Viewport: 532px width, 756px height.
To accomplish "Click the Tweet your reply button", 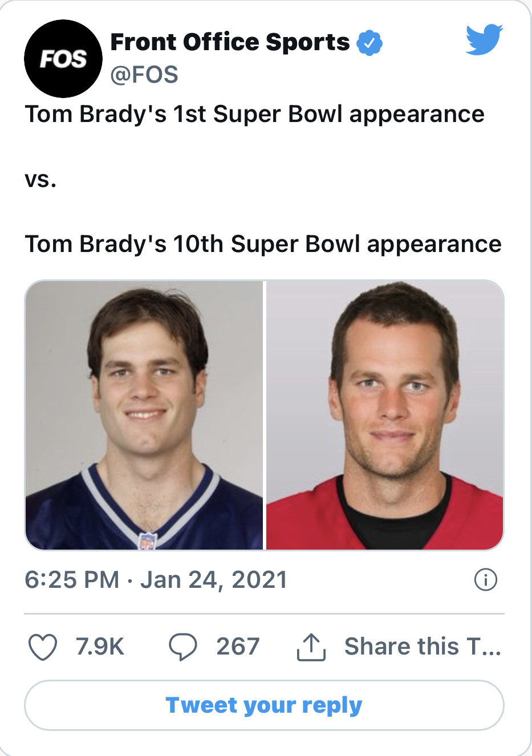I will [x=264, y=705].
